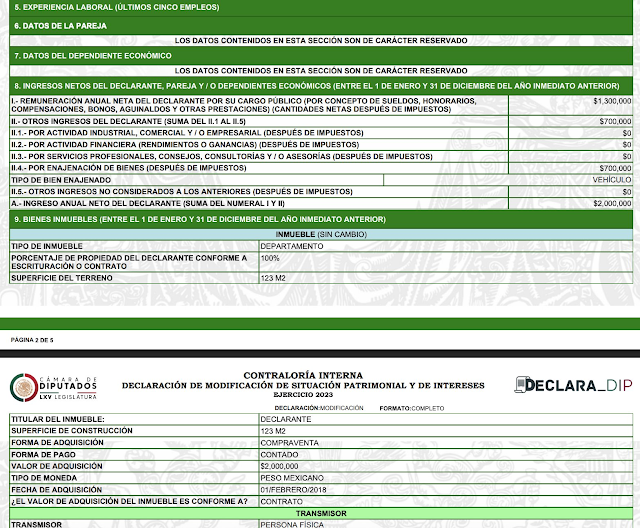Viewport: 640px width, 528px height.
Task: Select the value '$1,300,000'
Action: 612,101
